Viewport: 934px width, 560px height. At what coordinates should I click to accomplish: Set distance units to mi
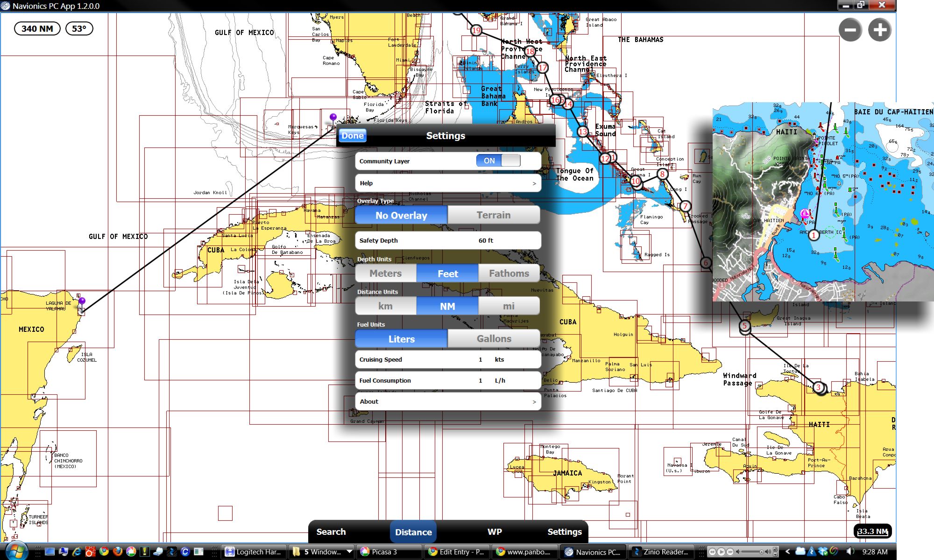[509, 306]
